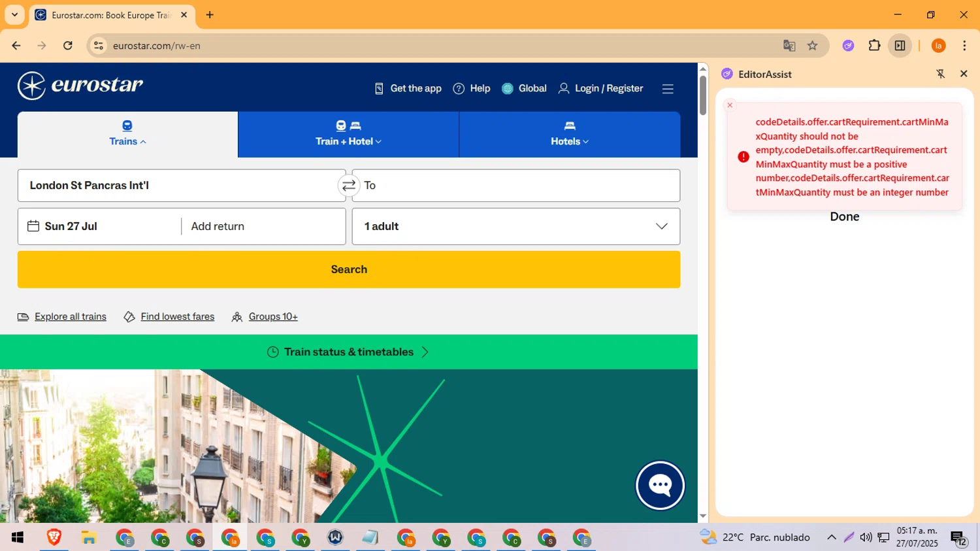
Task: Open the tab search dropdown arrow
Action: 14,14
